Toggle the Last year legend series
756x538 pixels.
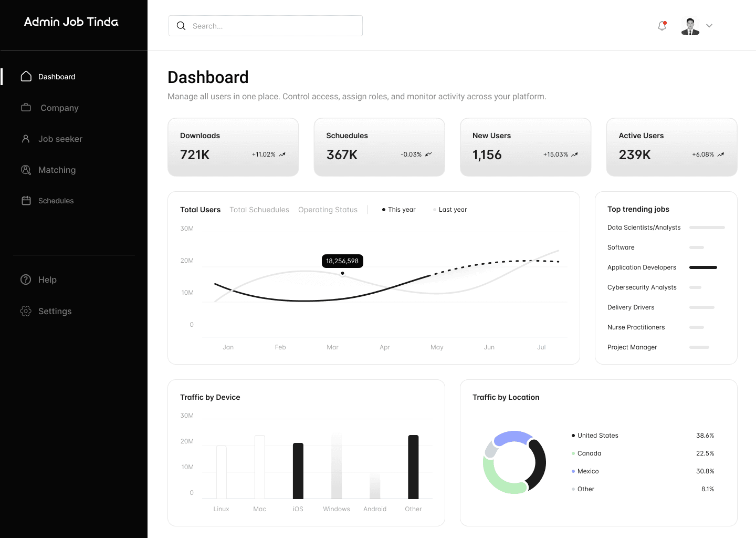pos(449,210)
